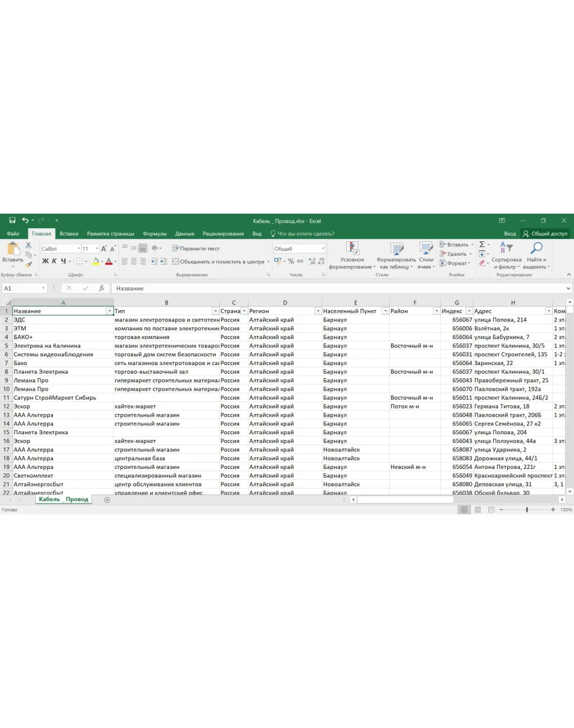Image resolution: width=574 pixels, height=728 pixels.
Task: Switch to the Данные tab
Action: click(x=185, y=234)
